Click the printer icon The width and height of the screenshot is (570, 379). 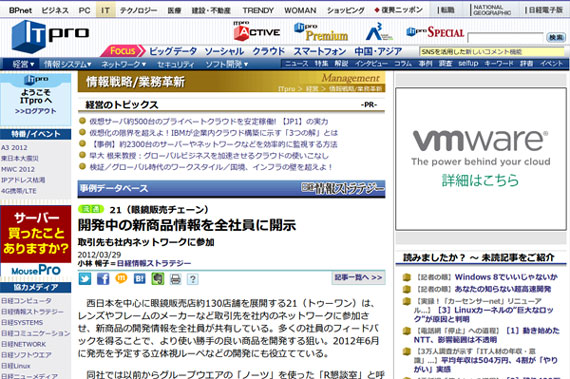coord(175,279)
